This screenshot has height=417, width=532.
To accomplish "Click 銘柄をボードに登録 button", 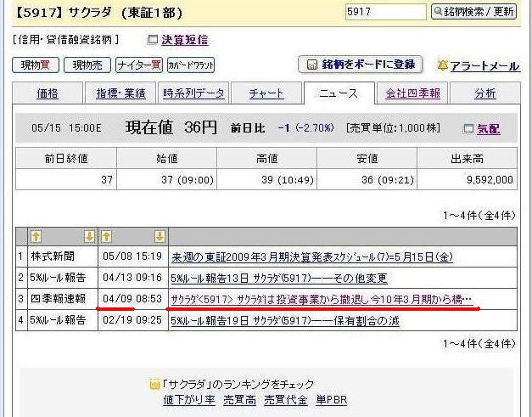I will [x=360, y=65].
